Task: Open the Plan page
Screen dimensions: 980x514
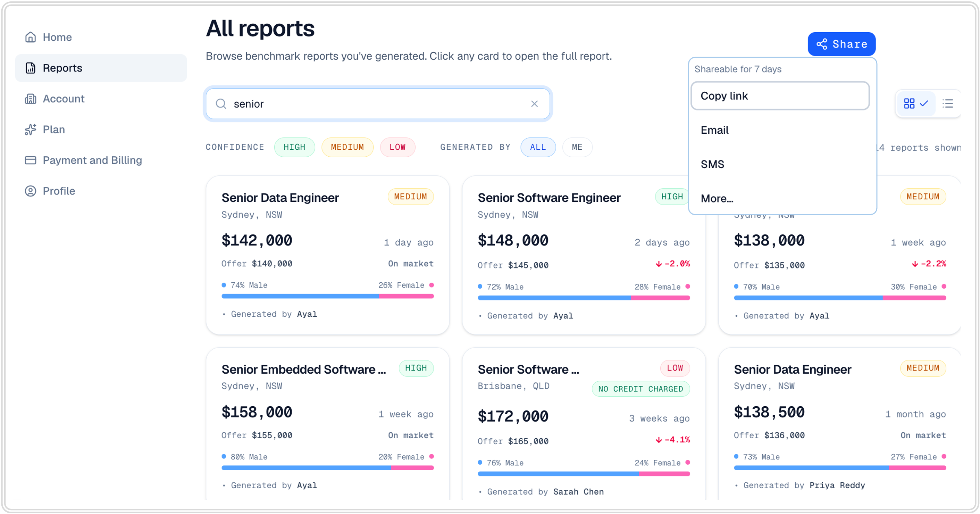Action: point(101,130)
